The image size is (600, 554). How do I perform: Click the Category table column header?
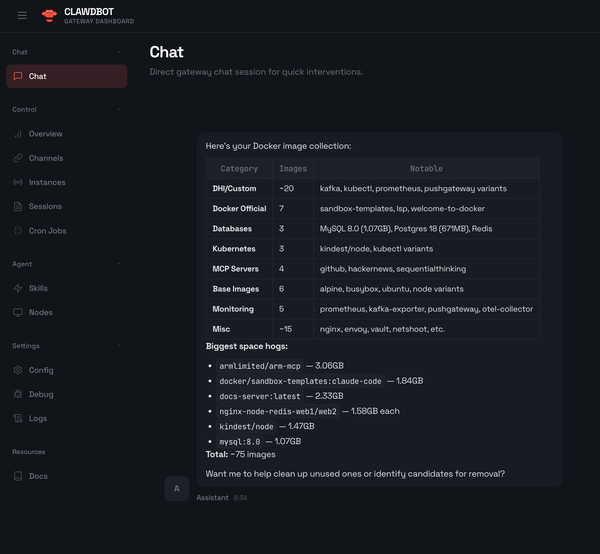[239, 169]
